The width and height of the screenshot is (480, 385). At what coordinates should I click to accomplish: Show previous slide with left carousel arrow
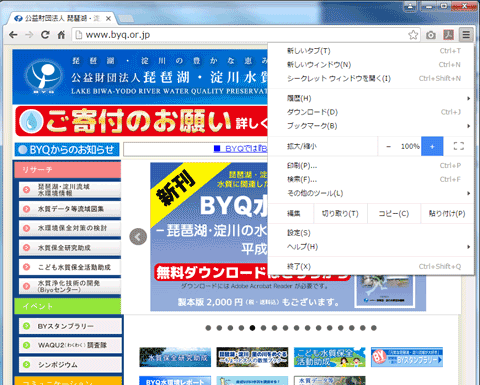coord(138,237)
